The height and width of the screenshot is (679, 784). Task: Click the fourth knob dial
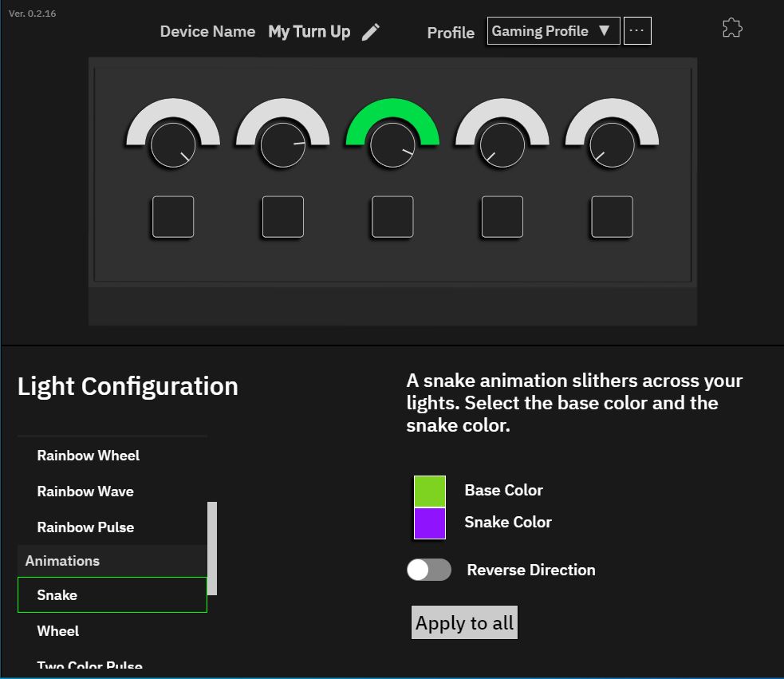point(502,145)
